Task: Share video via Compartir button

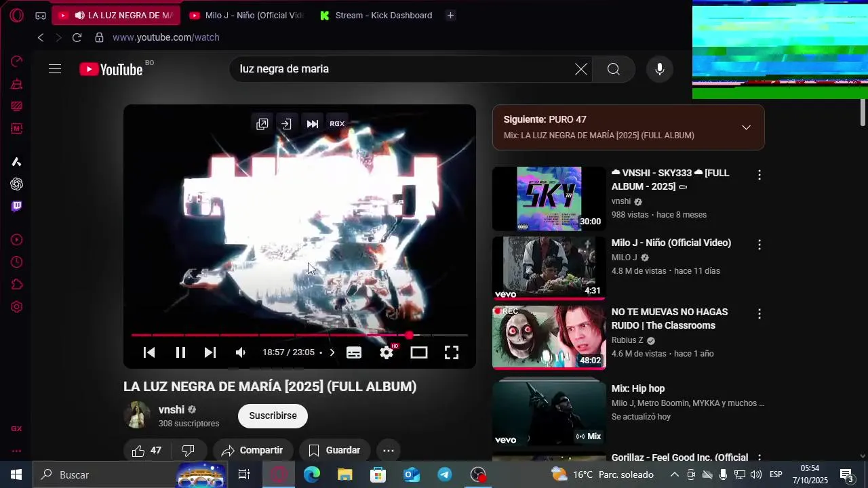Action: pyautogui.click(x=252, y=451)
